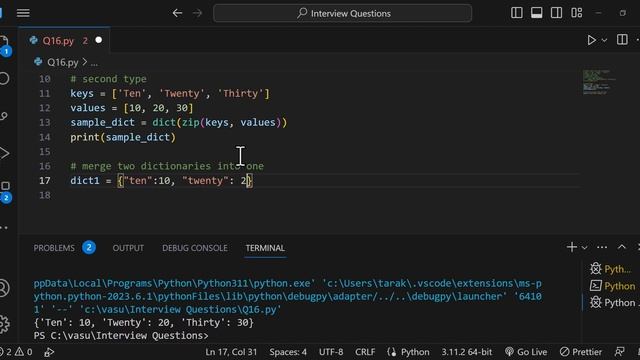
Task: Switch to the DEBUG CONSOLE tab
Action: click(x=195, y=248)
